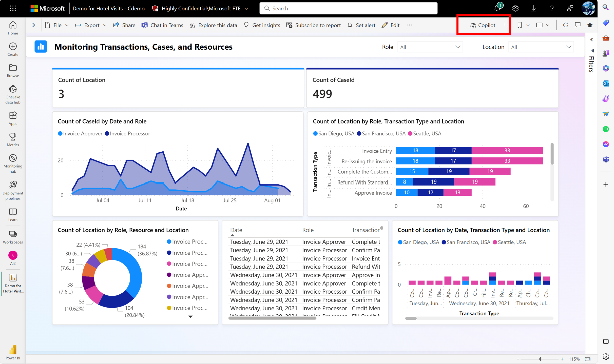Open the Location filter dropdown
Screen dimensions: 614x364
click(541, 47)
